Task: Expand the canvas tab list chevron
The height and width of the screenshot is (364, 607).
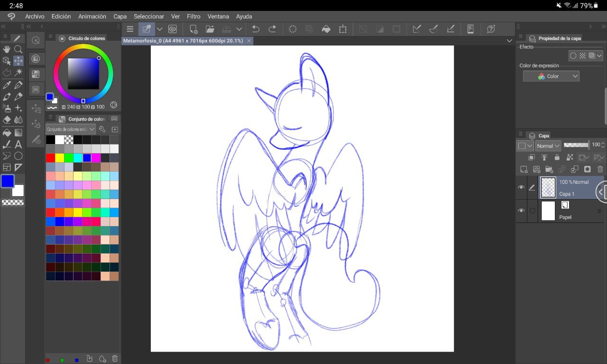Action: pos(509,41)
